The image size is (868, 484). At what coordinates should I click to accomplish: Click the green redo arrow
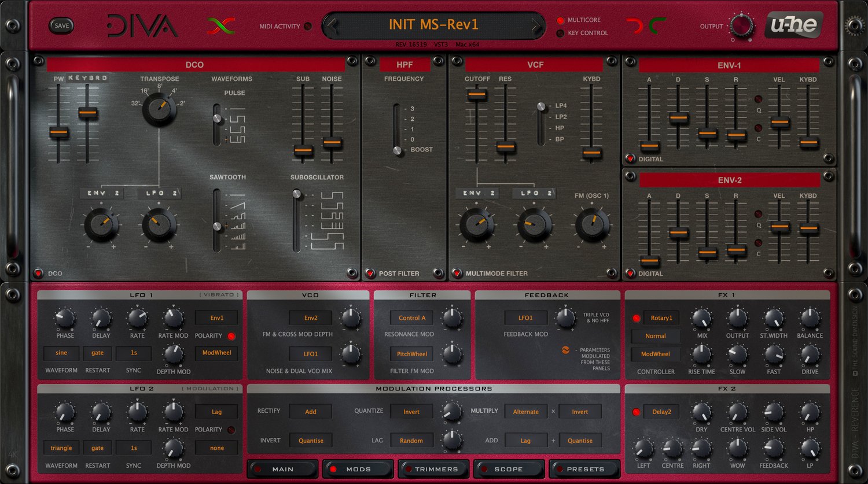click(657, 25)
